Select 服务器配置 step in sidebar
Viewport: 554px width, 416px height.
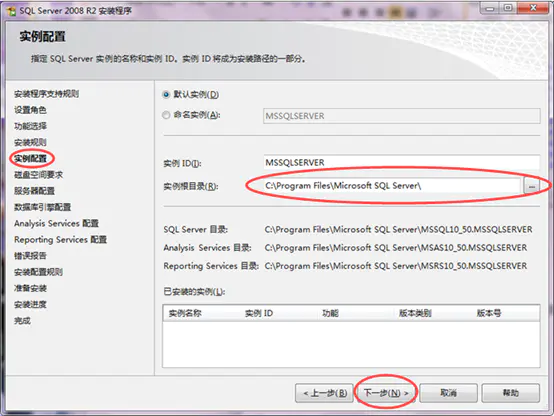34,191
